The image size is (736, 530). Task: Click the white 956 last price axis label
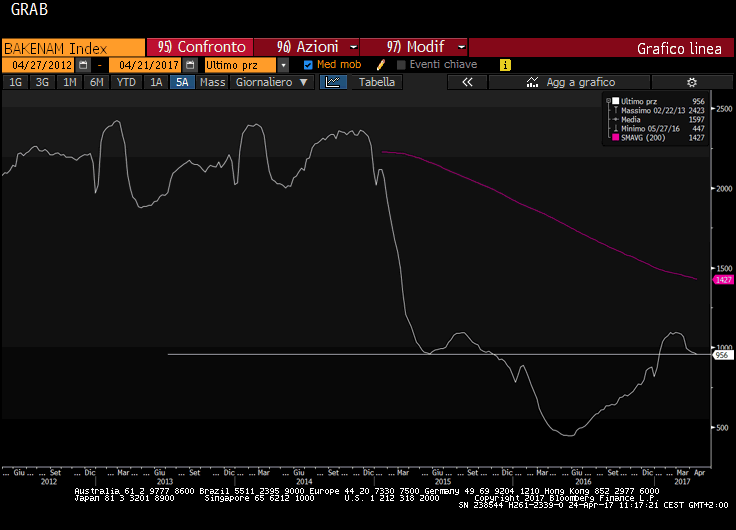click(723, 355)
